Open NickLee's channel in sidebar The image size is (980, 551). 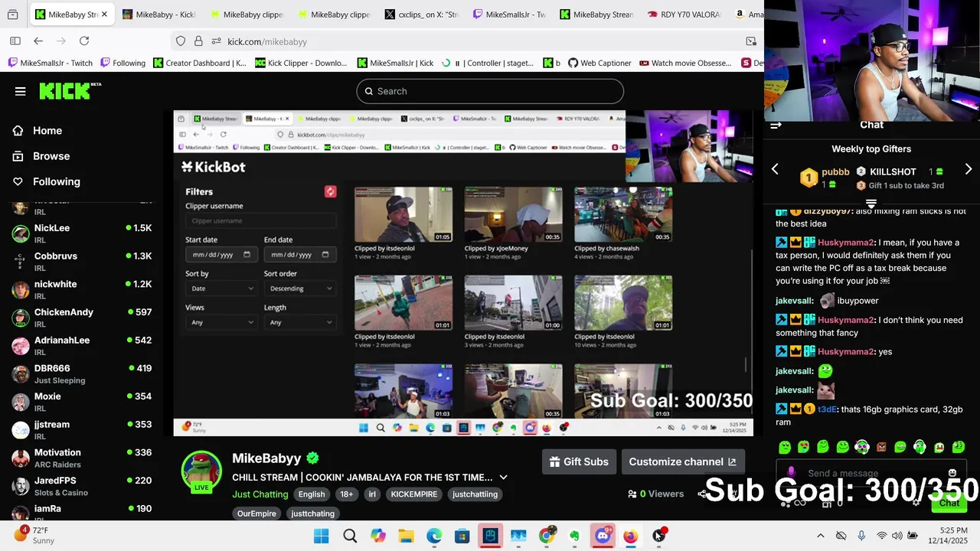pyautogui.click(x=81, y=233)
